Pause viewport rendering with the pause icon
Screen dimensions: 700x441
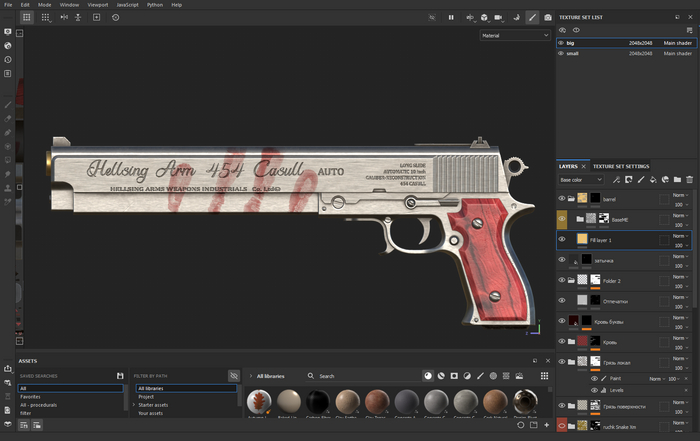tap(451, 17)
